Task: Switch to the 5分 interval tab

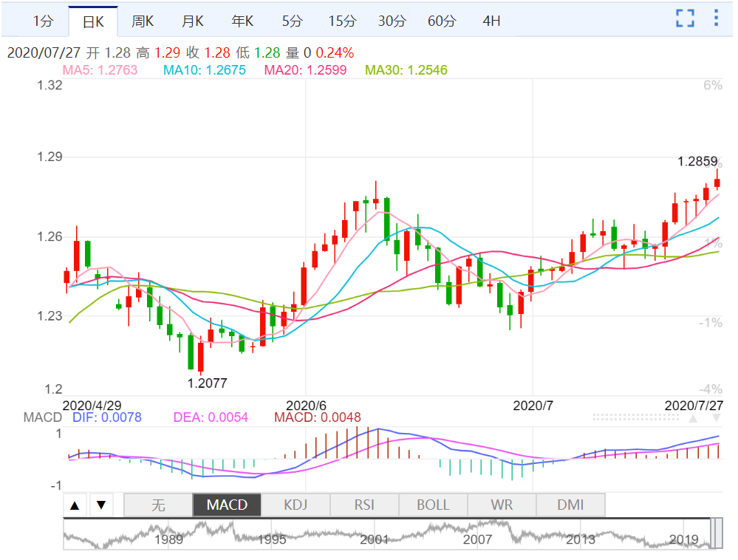Action: (x=293, y=21)
